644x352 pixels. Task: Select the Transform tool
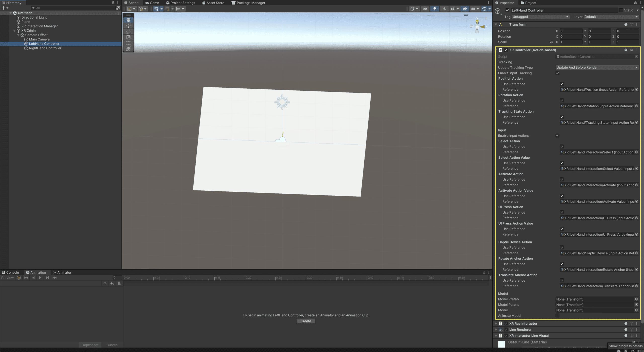pos(128,49)
